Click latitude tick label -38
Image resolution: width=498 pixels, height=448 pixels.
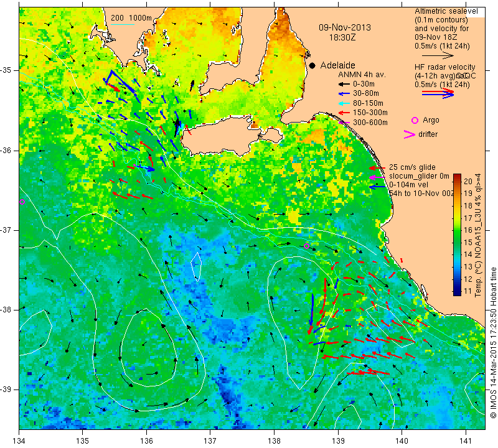6,310
